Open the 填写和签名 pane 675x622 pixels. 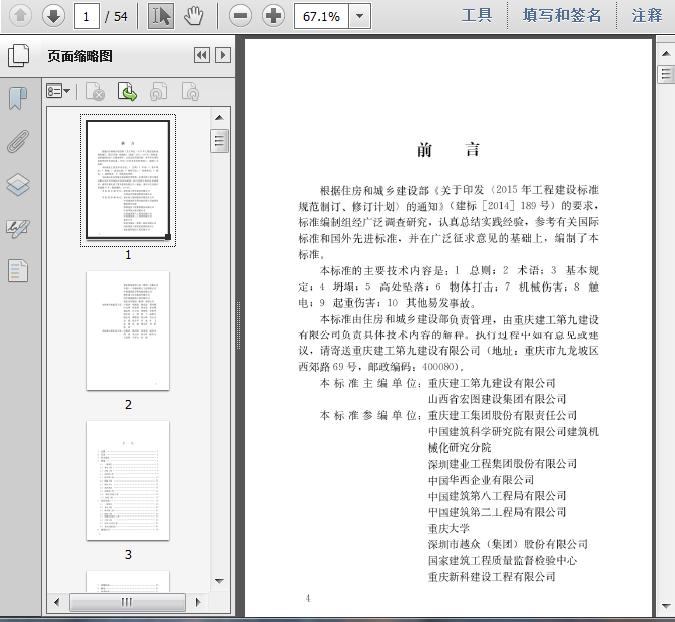(x=562, y=15)
